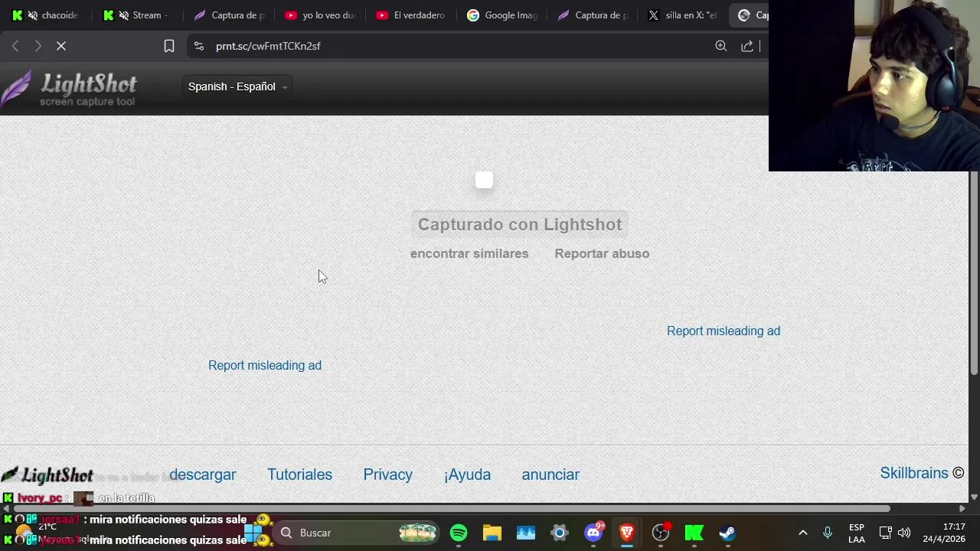Switch to the El verdadero YouTube tab
This screenshot has width=980, height=551.
coord(411,15)
